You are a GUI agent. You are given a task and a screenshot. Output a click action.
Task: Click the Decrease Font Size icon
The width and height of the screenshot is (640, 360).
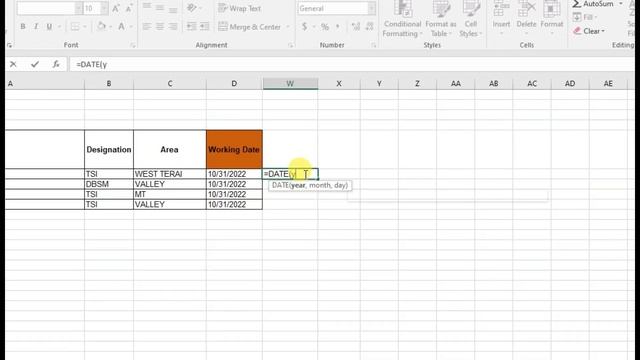129,8
